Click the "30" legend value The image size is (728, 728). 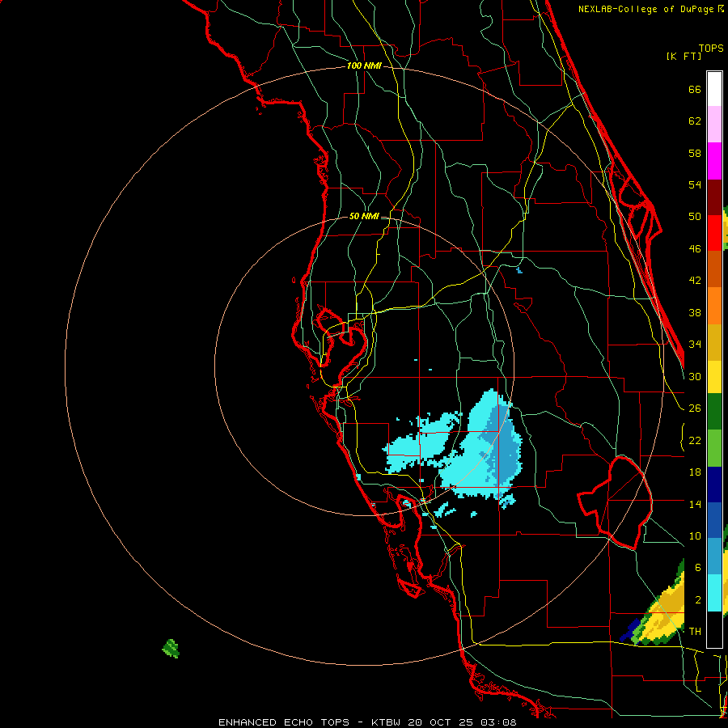[695, 376]
